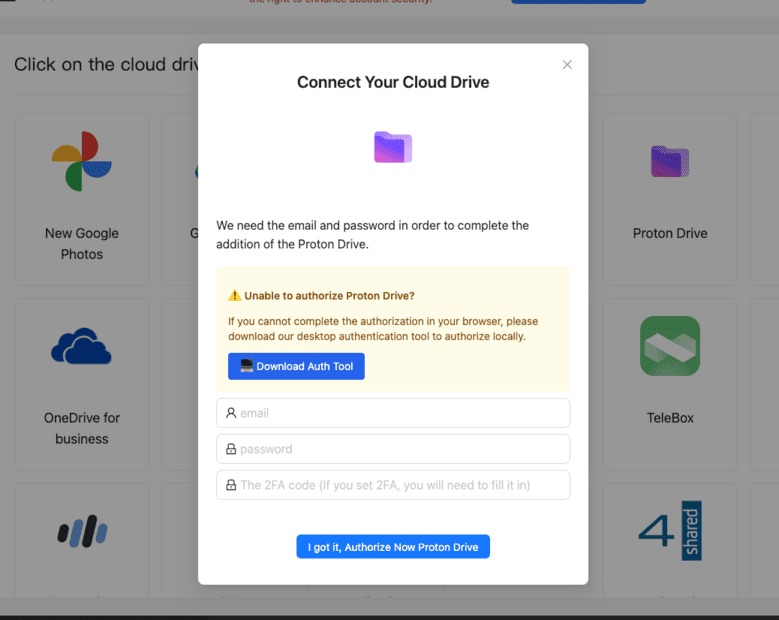Click the TeleBox label

pos(670,418)
